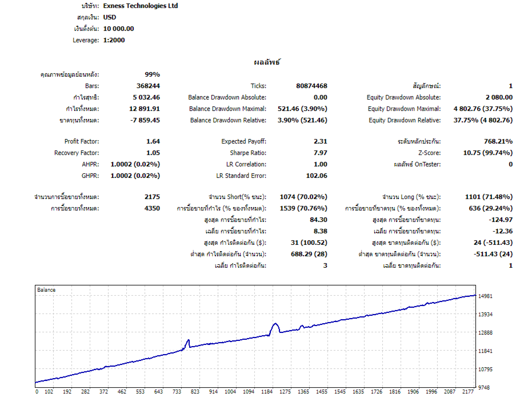Select the LR Standard Error value 102.06

317,176
